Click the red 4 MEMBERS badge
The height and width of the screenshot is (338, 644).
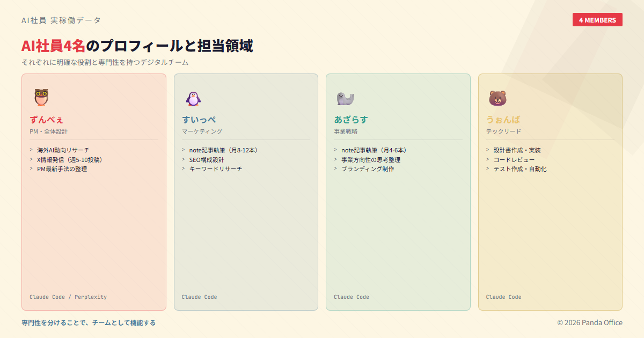(597, 19)
